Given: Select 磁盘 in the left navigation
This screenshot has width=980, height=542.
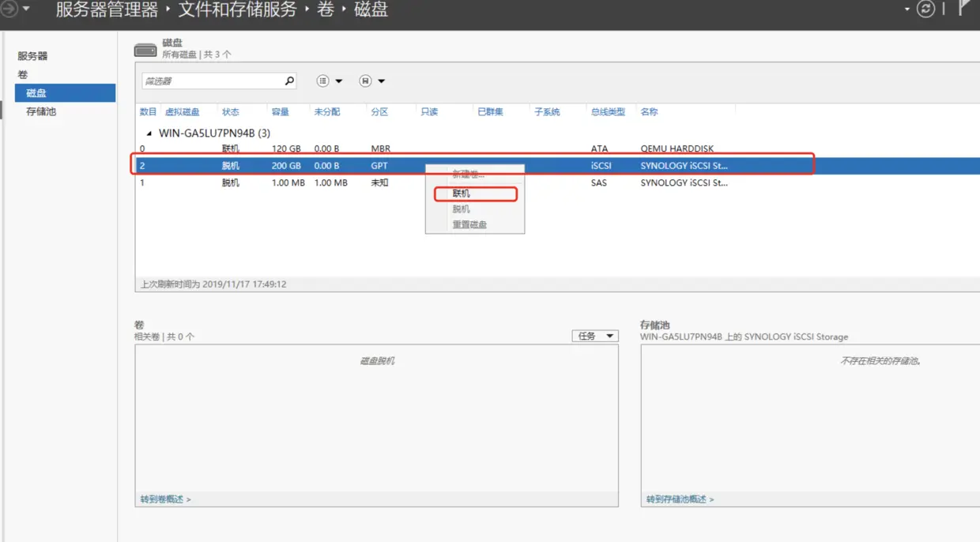Looking at the screenshot, I should point(65,93).
